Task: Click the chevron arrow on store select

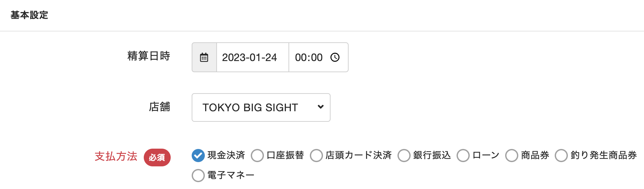Action: [x=321, y=107]
